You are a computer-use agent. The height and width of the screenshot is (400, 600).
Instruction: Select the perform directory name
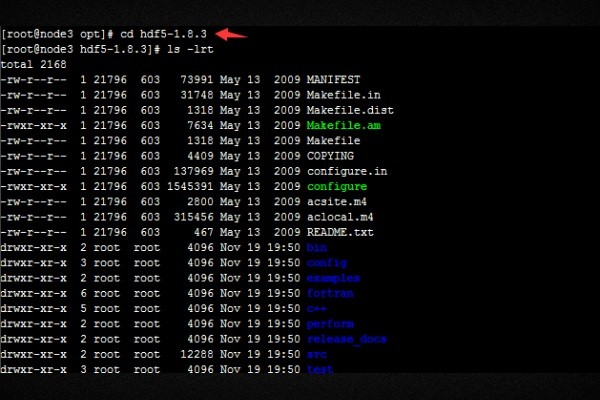[x=330, y=324]
